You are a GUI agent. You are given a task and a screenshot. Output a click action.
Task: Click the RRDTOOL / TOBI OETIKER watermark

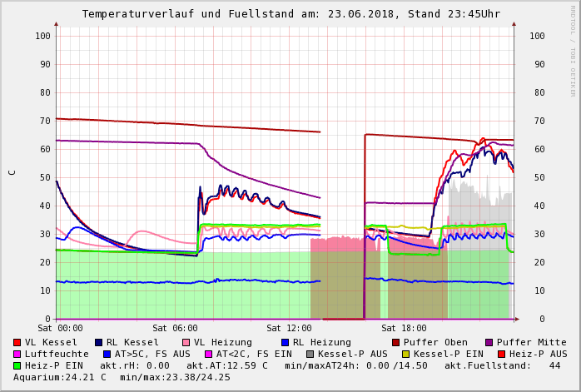point(573,50)
